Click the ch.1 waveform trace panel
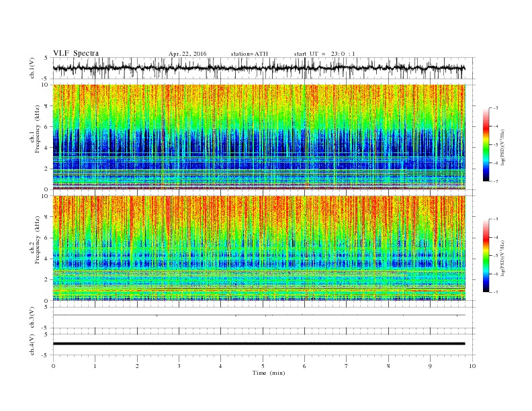532x411 pixels. click(x=264, y=68)
